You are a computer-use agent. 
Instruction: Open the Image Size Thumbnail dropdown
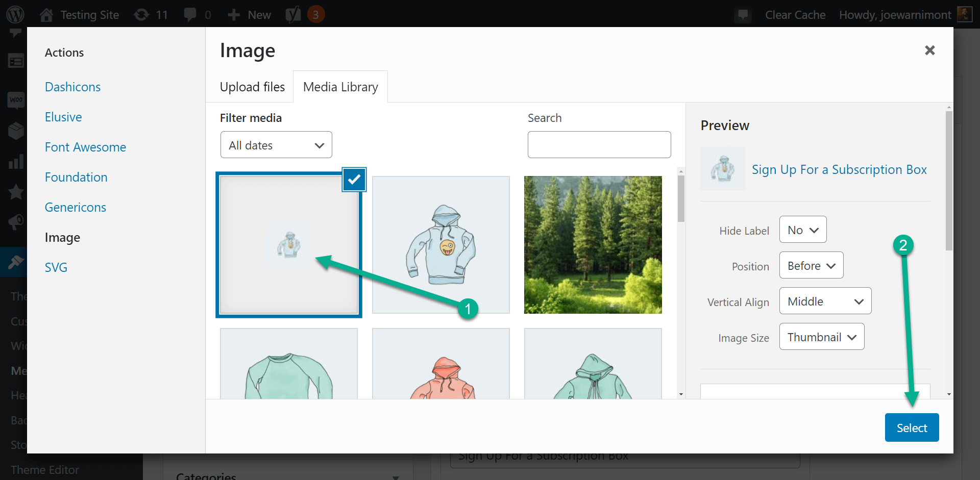[821, 336]
